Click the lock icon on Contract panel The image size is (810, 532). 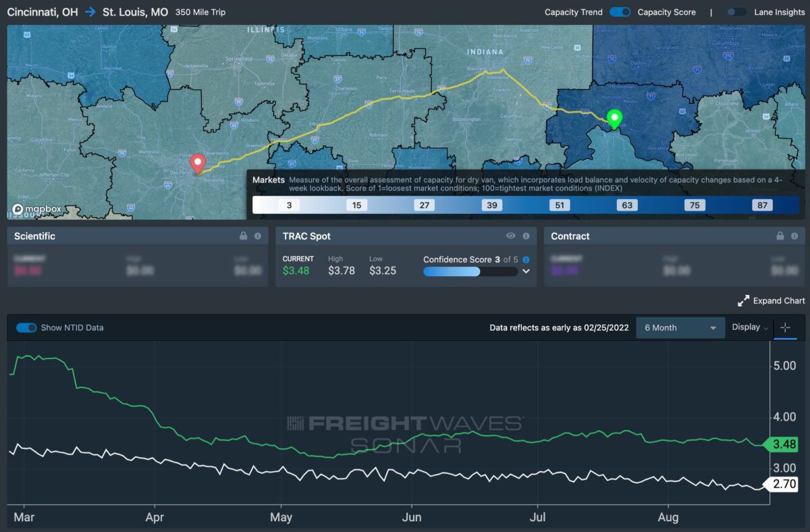coord(780,236)
